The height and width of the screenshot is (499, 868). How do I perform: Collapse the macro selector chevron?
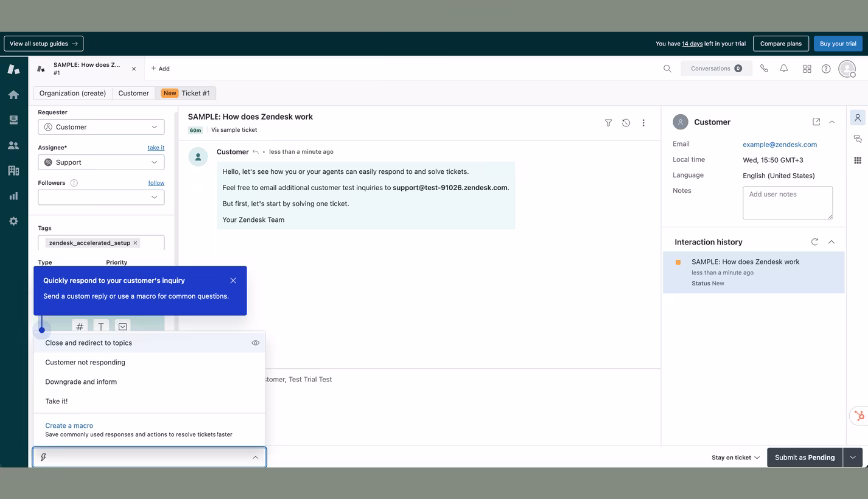pos(255,457)
